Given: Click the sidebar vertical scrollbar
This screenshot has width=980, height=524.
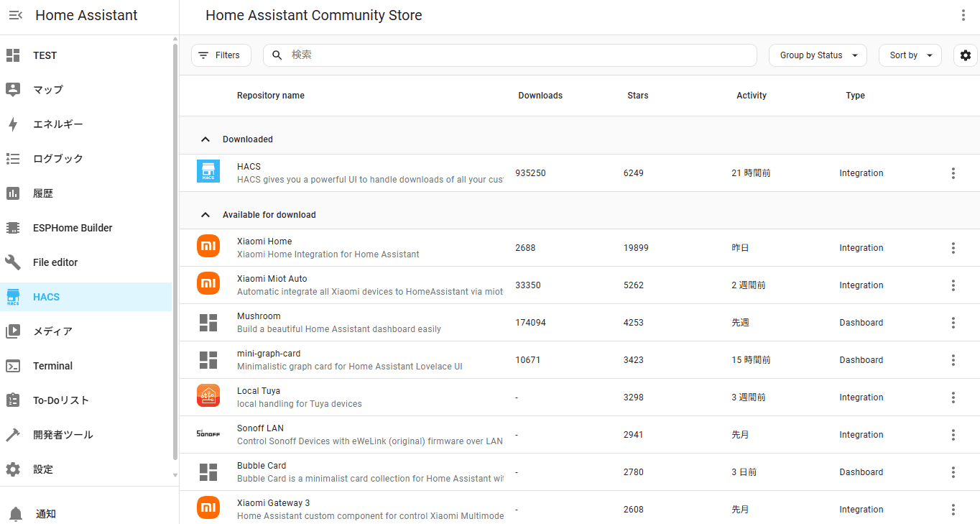Looking at the screenshot, I should 175,252.
